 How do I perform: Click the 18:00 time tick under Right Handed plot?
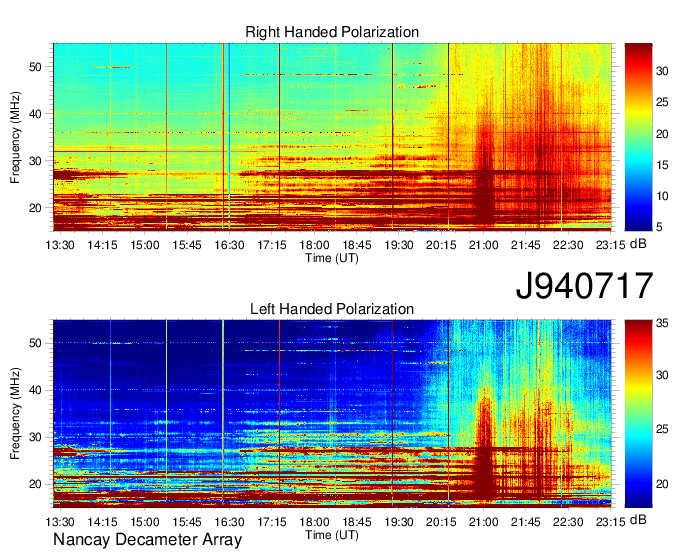click(314, 245)
